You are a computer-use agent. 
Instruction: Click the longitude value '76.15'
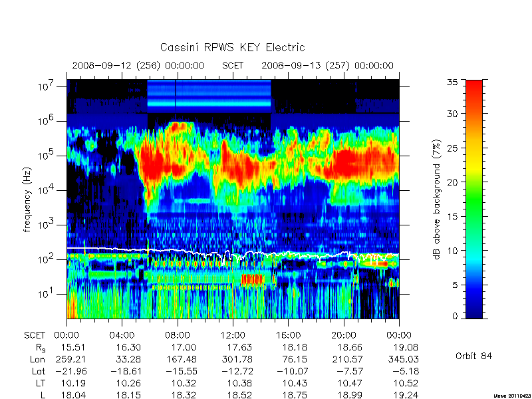coord(295,359)
